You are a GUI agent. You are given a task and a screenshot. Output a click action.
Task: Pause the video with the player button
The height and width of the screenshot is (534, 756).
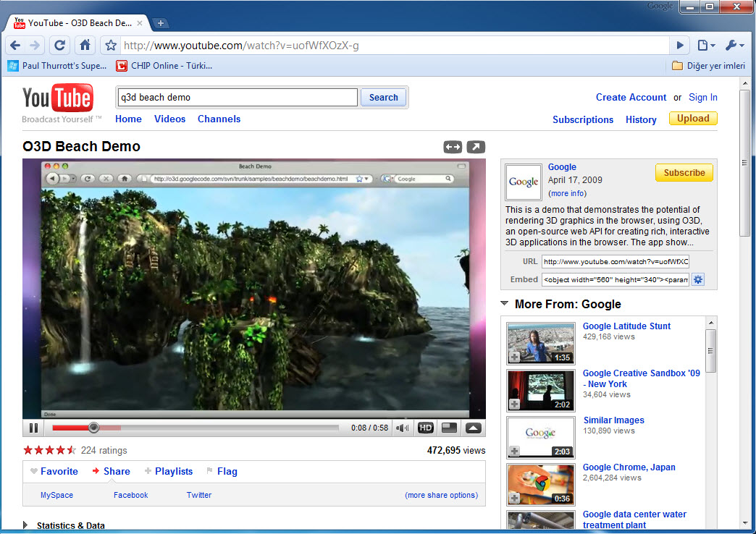tap(33, 428)
